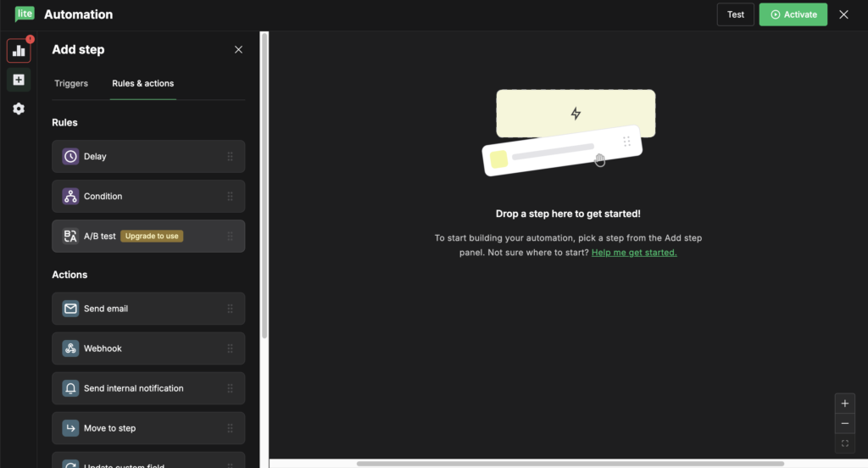Image resolution: width=868 pixels, height=468 pixels.
Task: Close the Add step panel
Action: 238,50
